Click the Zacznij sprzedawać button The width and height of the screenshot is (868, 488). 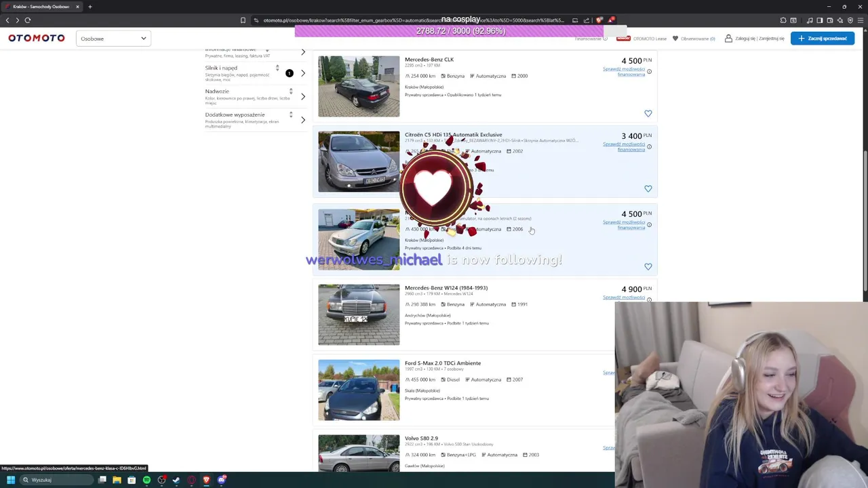point(823,39)
